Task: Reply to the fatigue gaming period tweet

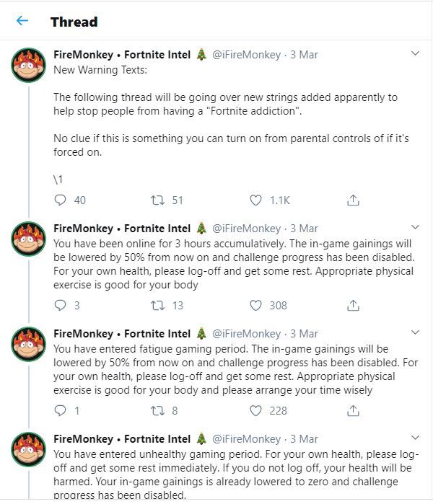Action: 60,410
